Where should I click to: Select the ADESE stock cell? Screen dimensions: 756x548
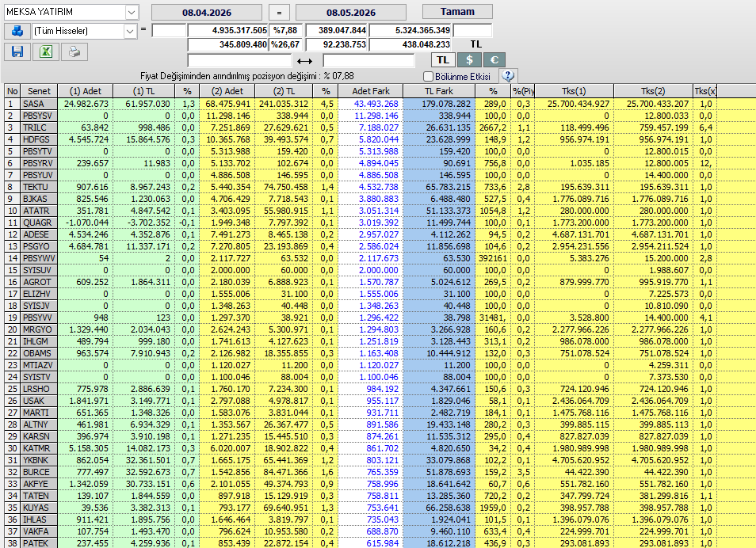click(x=39, y=234)
